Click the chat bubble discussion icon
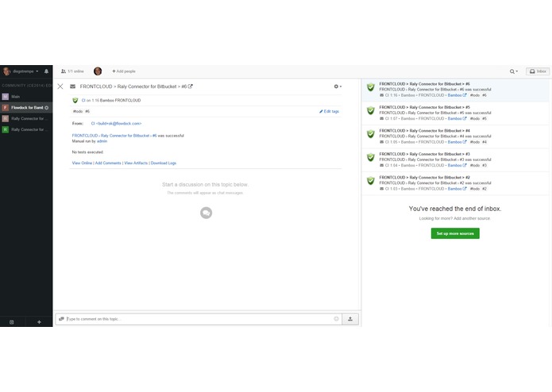The image size is (552, 392). click(206, 213)
